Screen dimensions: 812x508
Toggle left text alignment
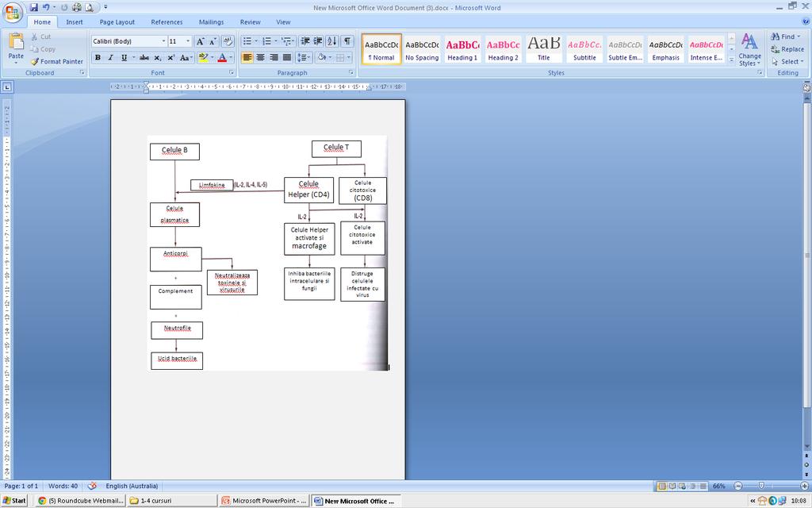click(247, 57)
